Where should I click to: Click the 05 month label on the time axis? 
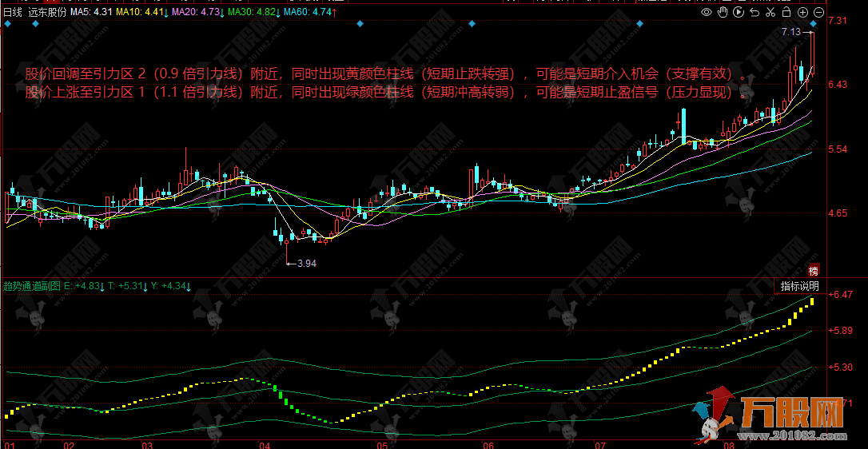pos(381,444)
